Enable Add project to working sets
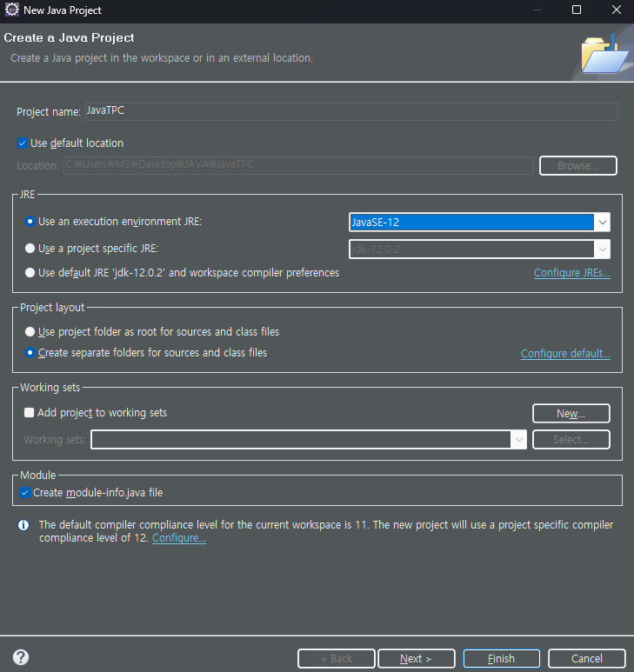634x672 pixels. 30,413
